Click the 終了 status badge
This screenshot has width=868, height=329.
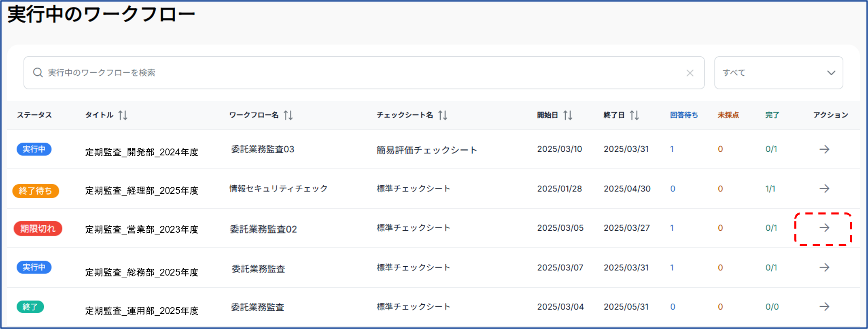[x=30, y=307]
